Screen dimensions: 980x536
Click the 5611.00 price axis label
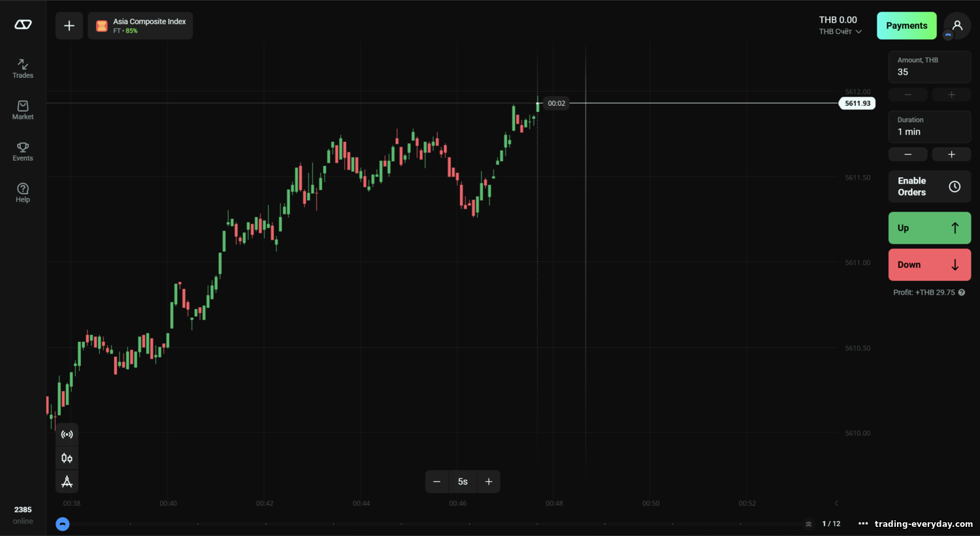858,262
